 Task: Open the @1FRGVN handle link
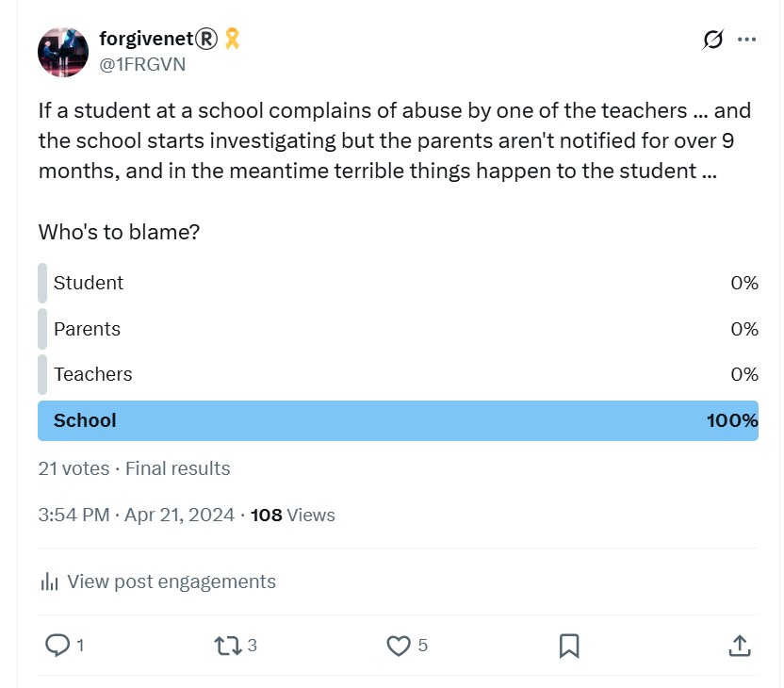pos(142,64)
